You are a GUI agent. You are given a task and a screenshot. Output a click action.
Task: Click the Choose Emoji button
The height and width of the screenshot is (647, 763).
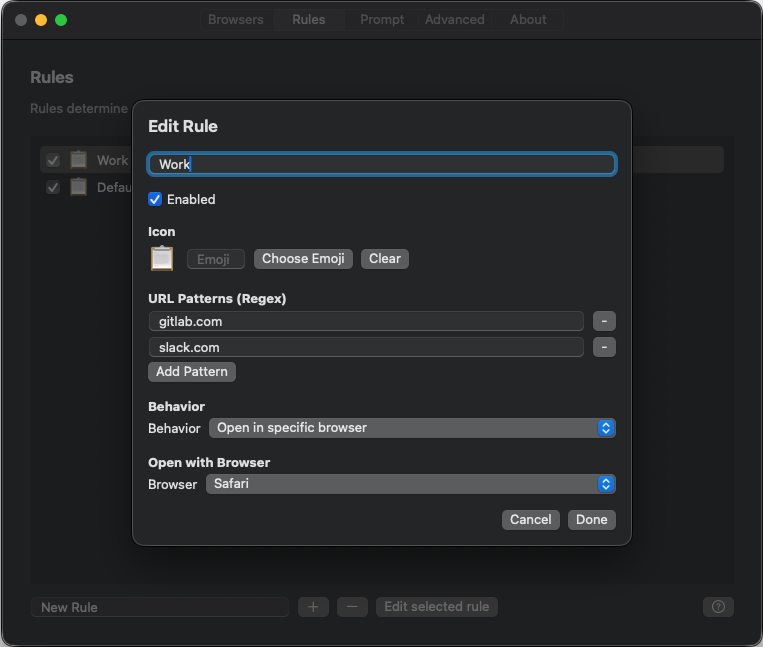pyautogui.click(x=303, y=259)
